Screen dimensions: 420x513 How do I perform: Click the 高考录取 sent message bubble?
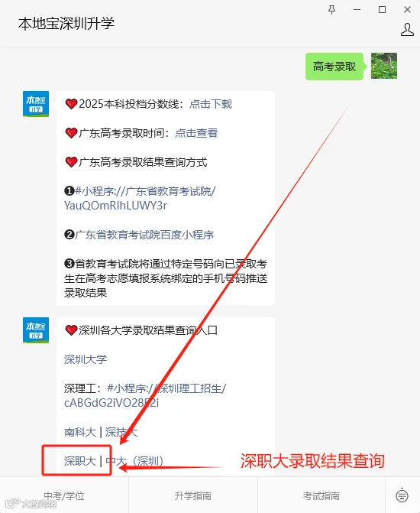pyautogui.click(x=334, y=67)
